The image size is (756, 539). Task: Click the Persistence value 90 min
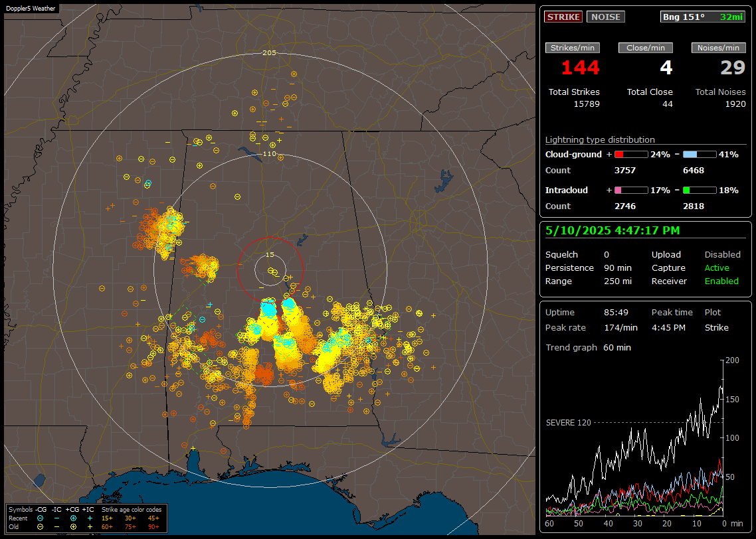pyautogui.click(x=618, y=268)
